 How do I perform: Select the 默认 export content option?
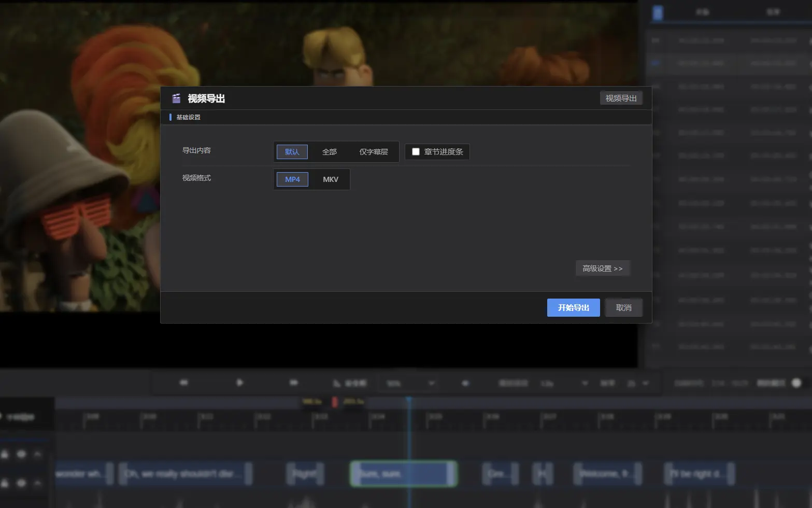tap(292, 152)
